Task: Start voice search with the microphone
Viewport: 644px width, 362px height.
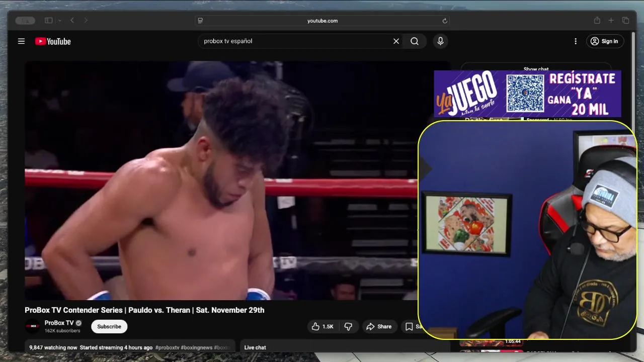Action: coord(440,41)
